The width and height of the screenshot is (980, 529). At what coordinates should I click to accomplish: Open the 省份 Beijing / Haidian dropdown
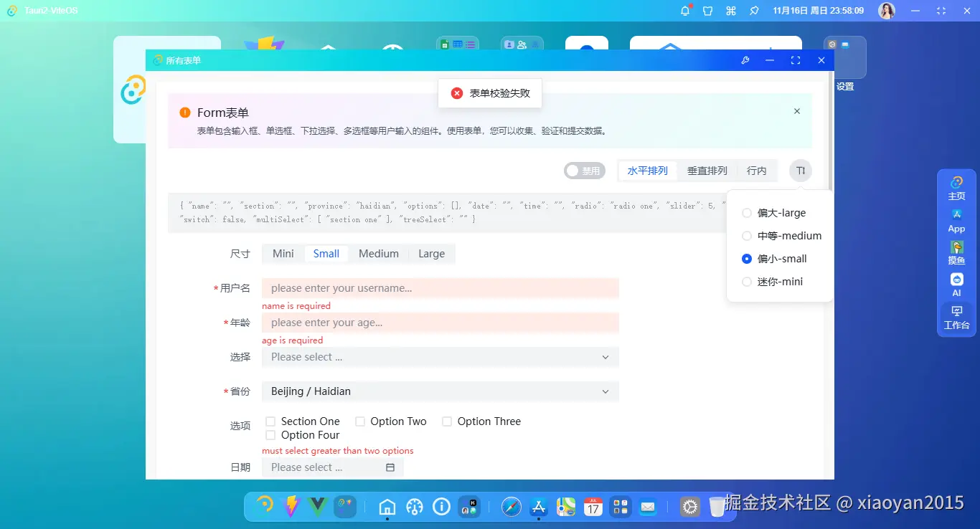(440, 391)
